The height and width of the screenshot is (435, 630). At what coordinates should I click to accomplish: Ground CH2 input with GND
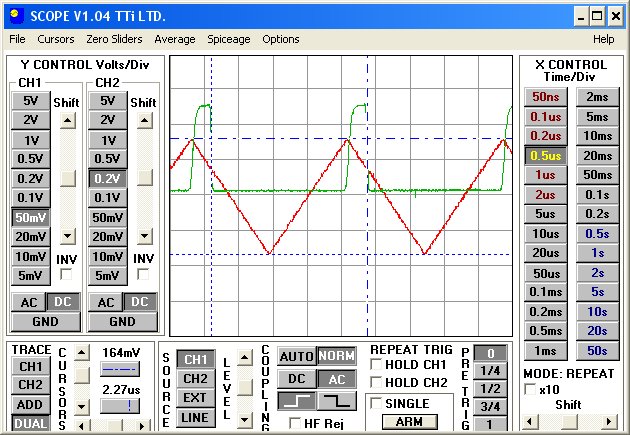(123, 322)
